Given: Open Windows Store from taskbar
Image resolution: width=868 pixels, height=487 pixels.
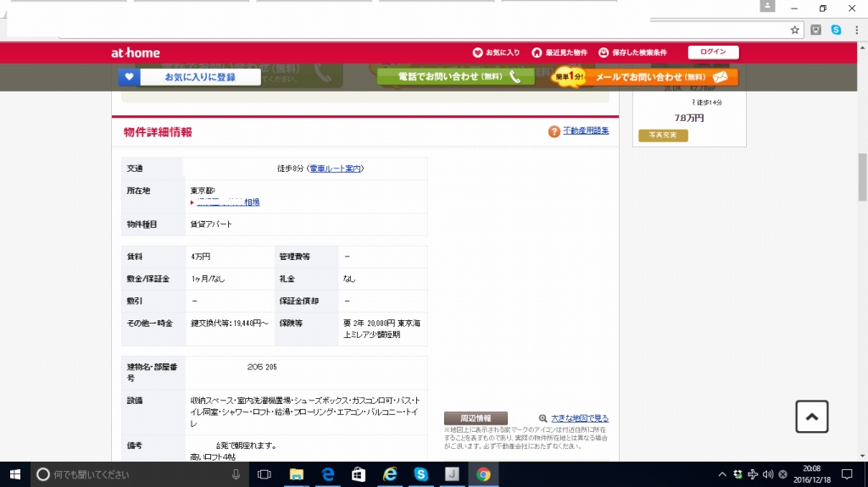Looking at the screenshot, I should pos(359,474).
